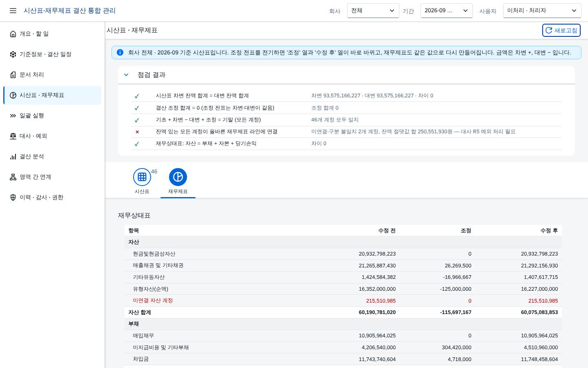Click the 조정 합계 0 detail text
This screenshot has width=588, height=368.
(x=325, y=108)
